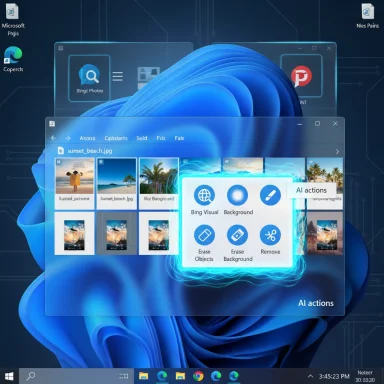Viewport: 384px width, 384px height.
Task: Open the Seld menu
Action: (x=142, y=138)
